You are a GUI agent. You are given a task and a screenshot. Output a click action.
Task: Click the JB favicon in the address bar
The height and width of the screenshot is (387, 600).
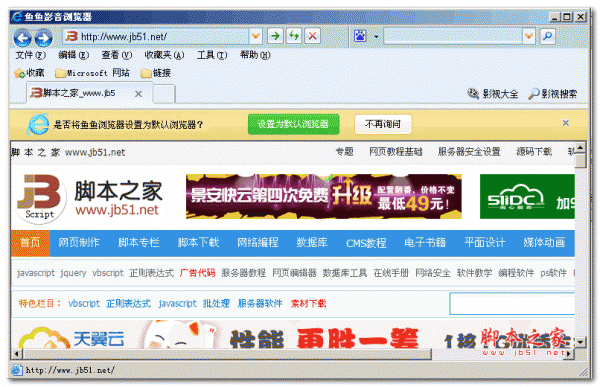[x=72, y=36]
